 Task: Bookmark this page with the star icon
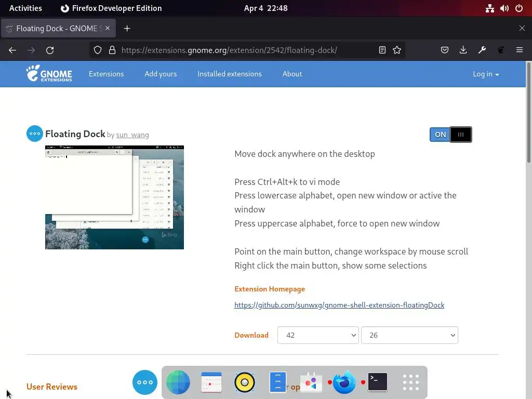click(x=397, y=50)
